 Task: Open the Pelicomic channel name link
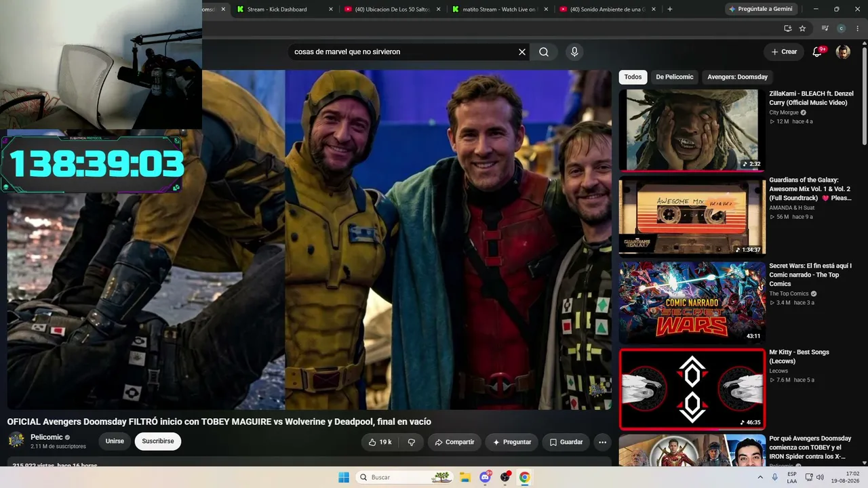pos(47,437)
